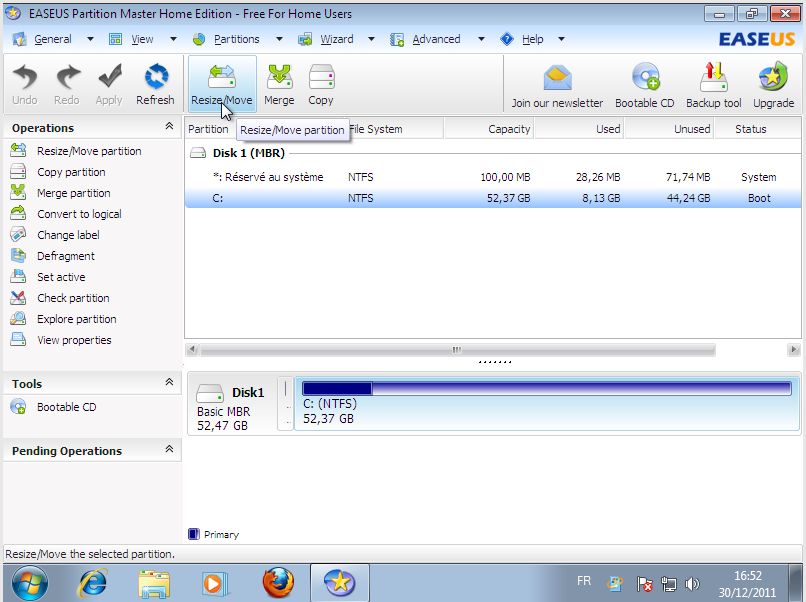
Task: Open Windows Explorer folder on the taskbar
Action: (x=154, y=583)
